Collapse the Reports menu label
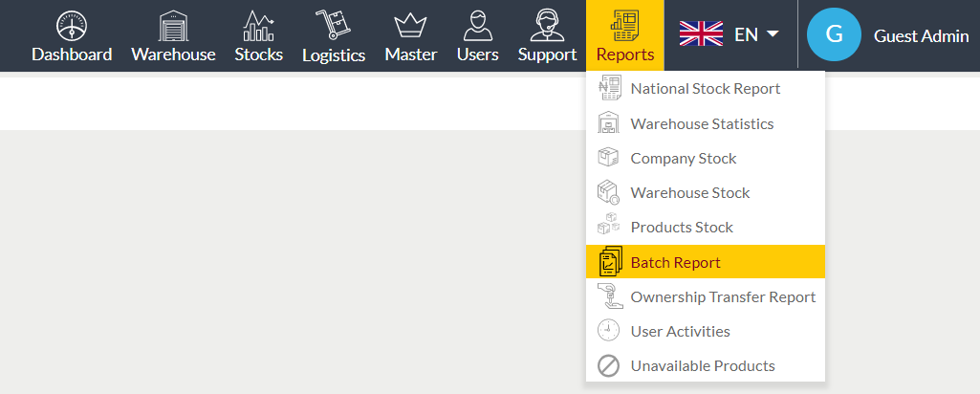Screen dimensions: 980x394 (625, 55)
